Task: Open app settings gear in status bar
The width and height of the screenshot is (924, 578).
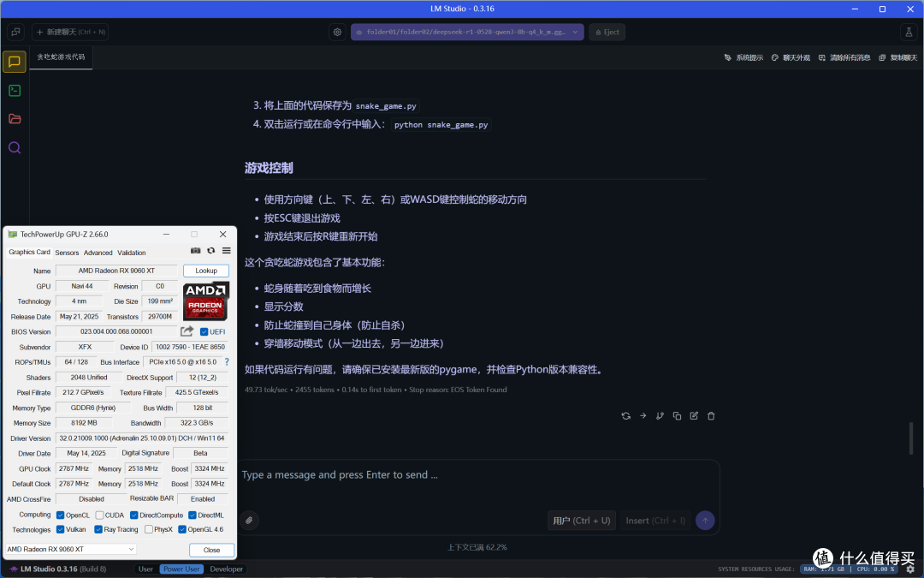Action: coord(910,569)
